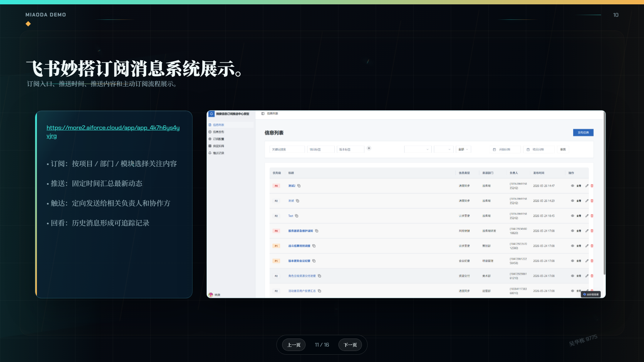Open 信息列表 in the sidebar

(230, 125)
